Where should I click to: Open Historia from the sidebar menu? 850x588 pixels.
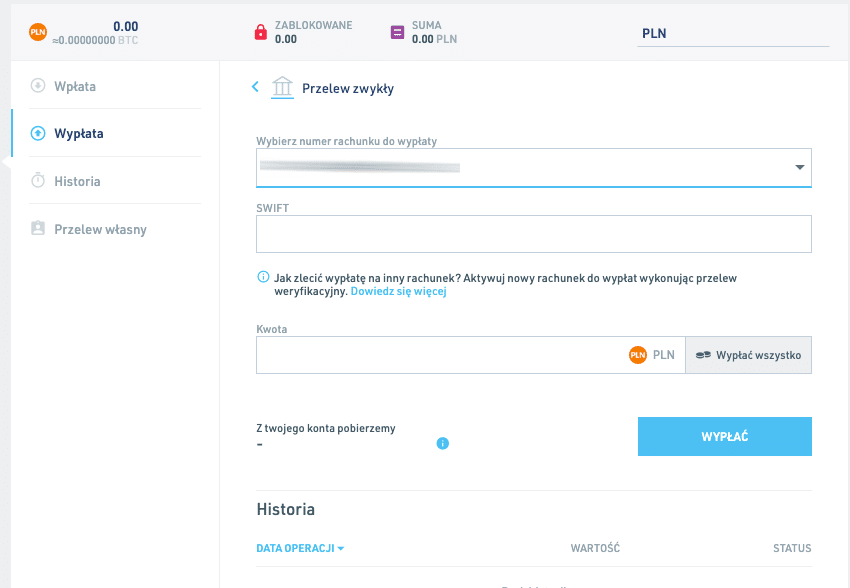(77, 181)
